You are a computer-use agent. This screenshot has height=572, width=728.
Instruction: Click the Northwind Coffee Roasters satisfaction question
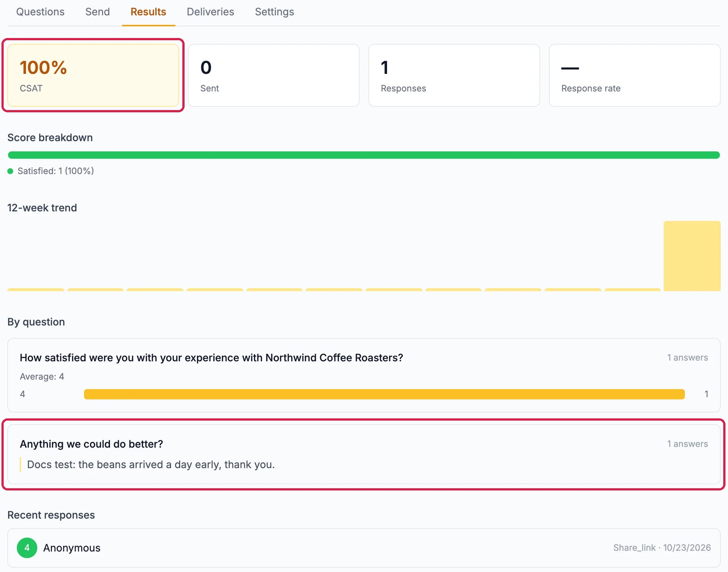coord(211,358)
